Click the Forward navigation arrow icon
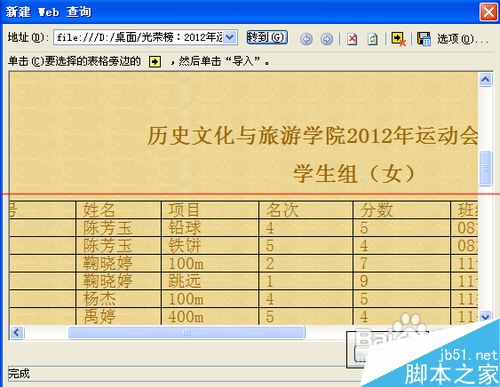The image size is (500, 387). pyautogui.click(x=326, y=39)
